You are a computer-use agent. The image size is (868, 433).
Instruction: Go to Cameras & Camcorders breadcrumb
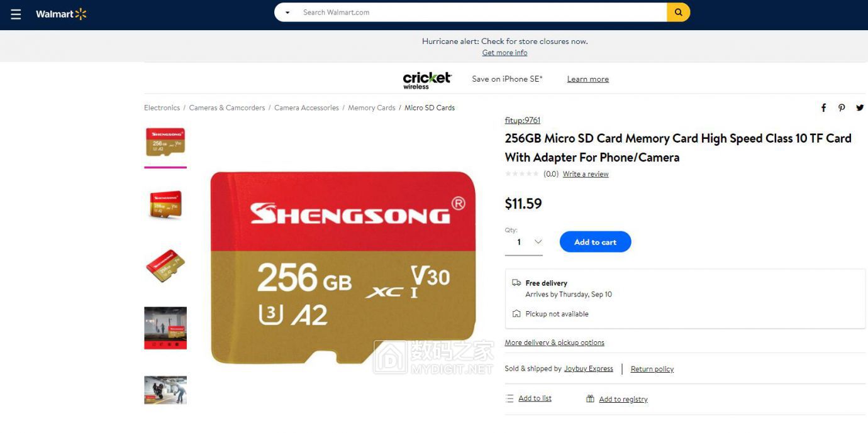click(x=227, y=108)
